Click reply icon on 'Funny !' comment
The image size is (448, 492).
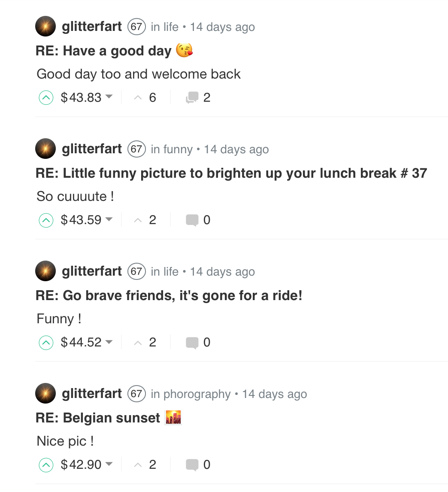(x=192, y=343)
